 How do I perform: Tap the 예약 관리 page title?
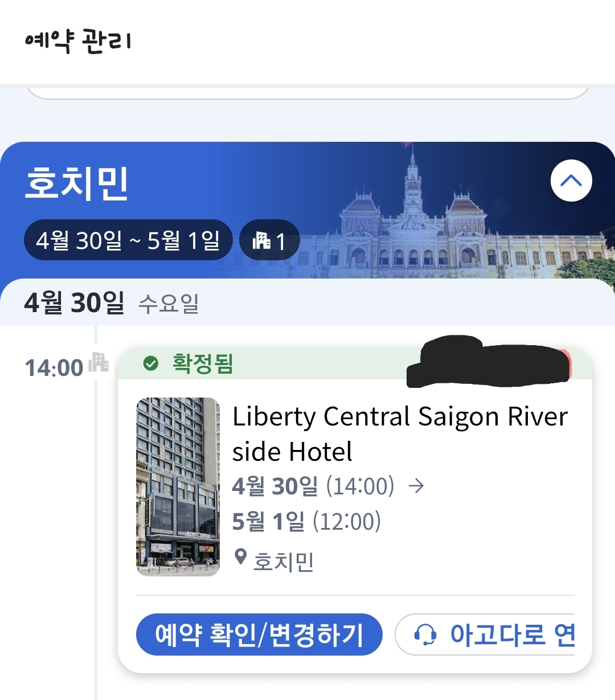pyautogui.click(x=78, y=41)
